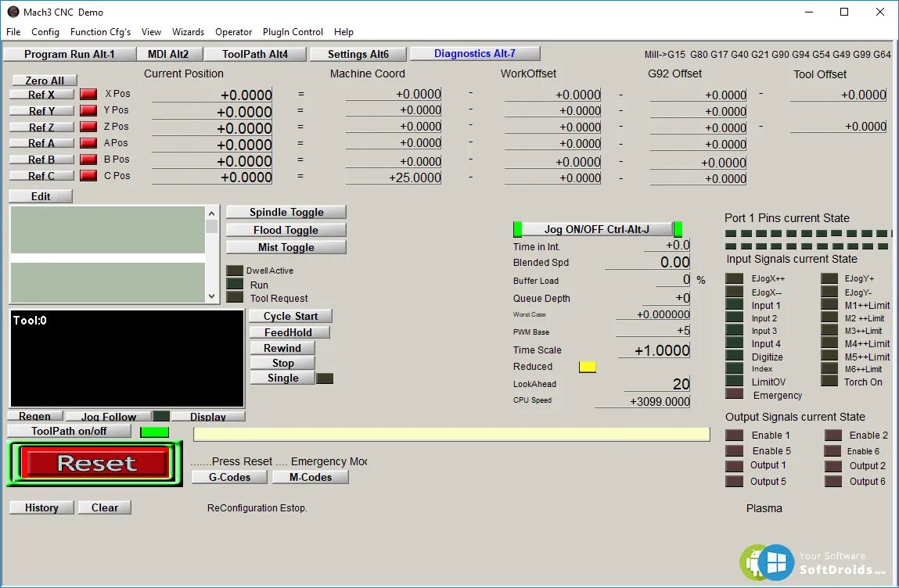Click Edit G-code button
The image size is (899, 588).
(41, 196)
